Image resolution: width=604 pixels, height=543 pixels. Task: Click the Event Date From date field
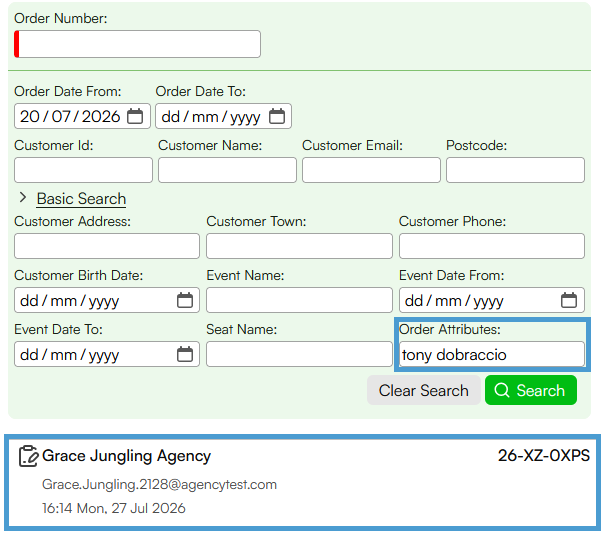(492, 300)
